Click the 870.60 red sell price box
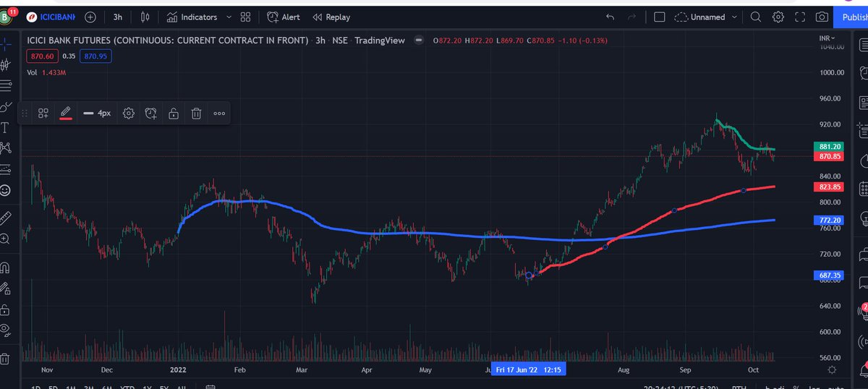 (43, 55)
